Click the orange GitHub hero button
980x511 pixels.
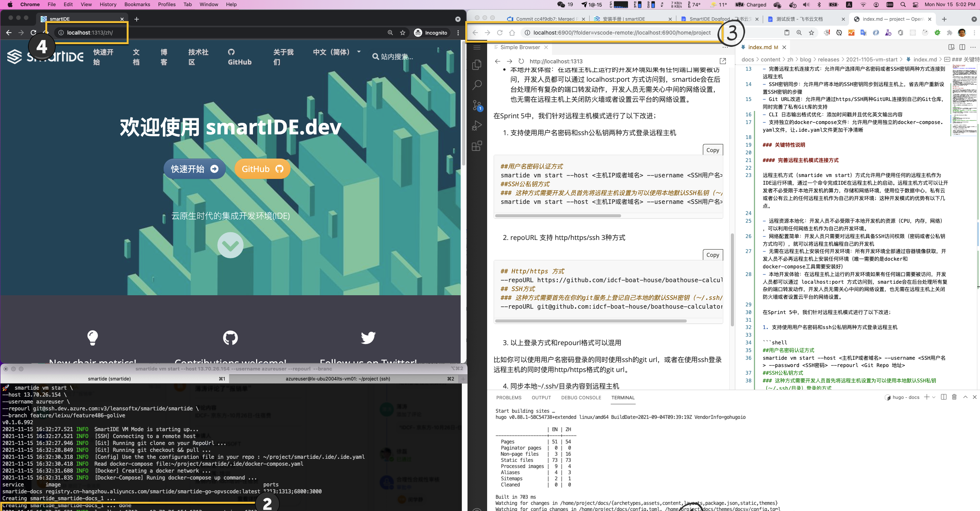tap(263, 169)
